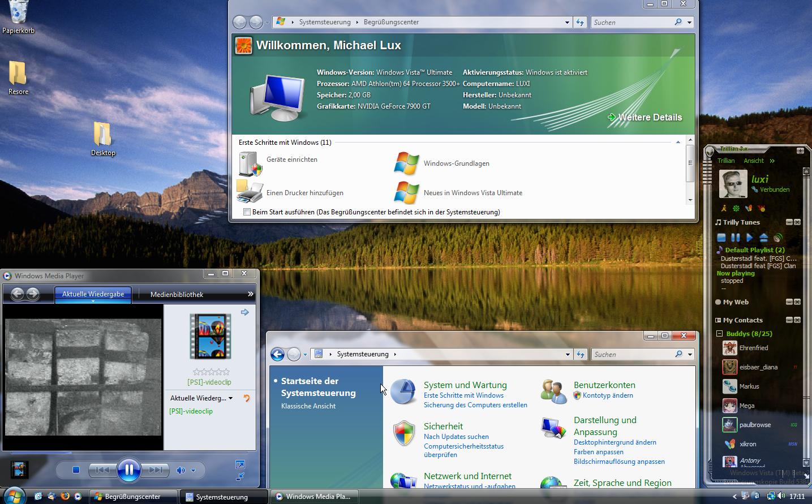The image size is (812, 504).
Task: Open the Darstellung und Anpassung icon
Action: point(553,428)
